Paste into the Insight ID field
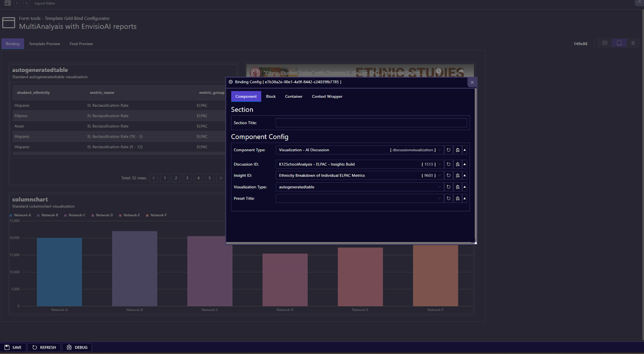This screenshot has height=354, width=644. pos(458,175)
